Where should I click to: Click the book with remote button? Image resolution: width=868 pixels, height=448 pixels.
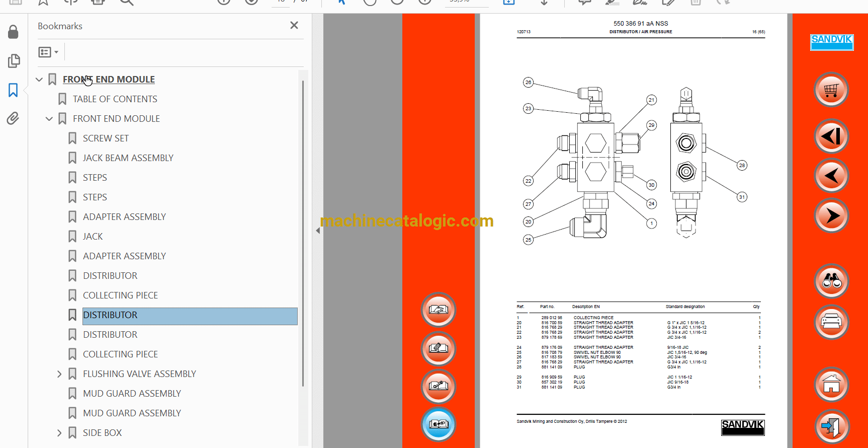439,348
